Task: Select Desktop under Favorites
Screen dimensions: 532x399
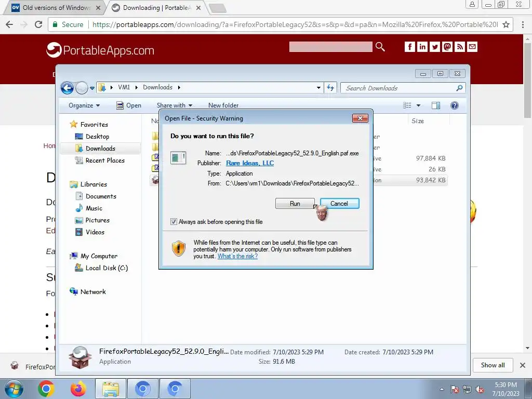Action: 97,137
